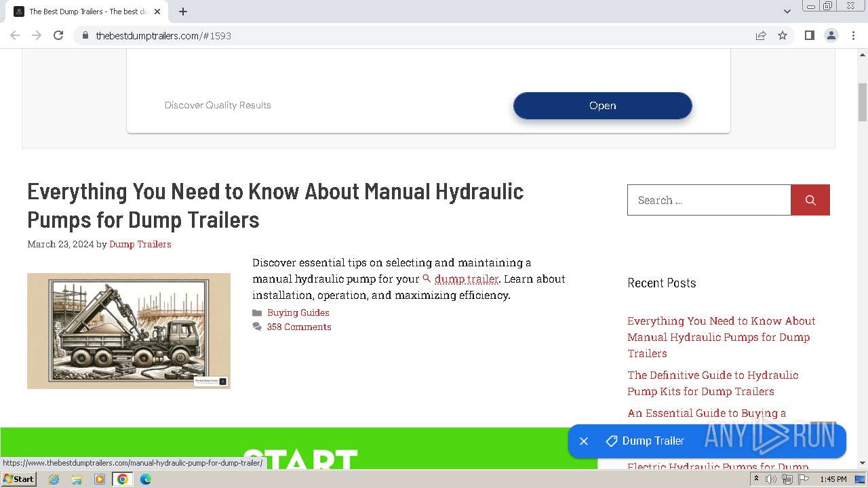Open the Chrome profile menu

coord(831,35)
